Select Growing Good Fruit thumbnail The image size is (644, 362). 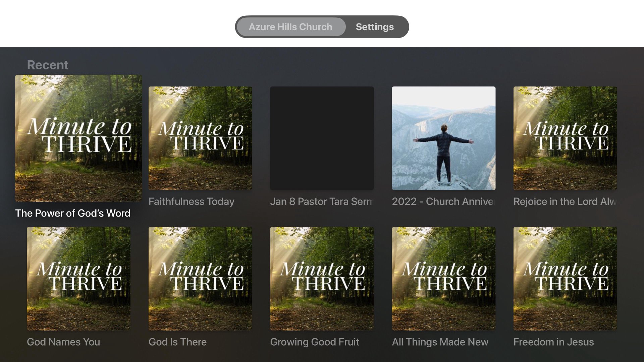(x=322, y=279)
